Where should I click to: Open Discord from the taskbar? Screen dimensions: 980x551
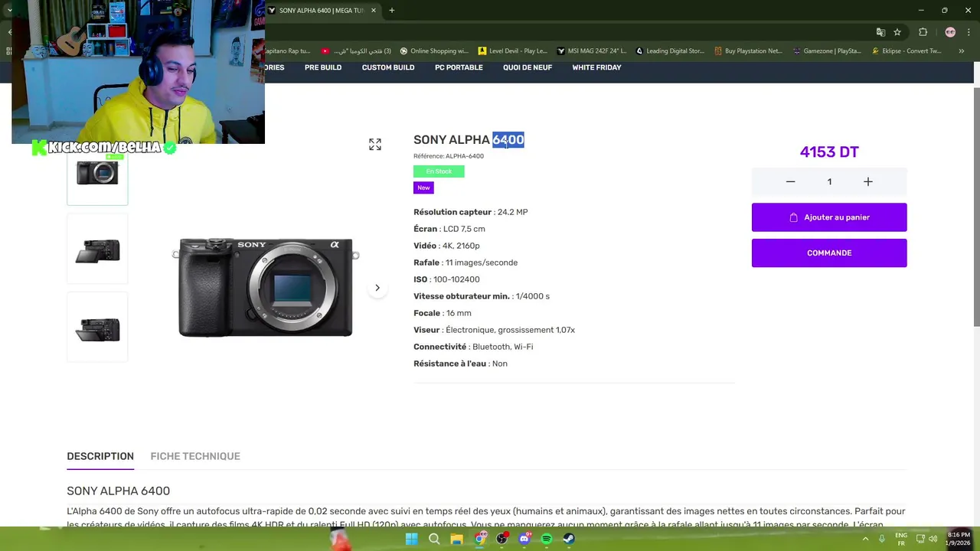pyautogui.click(x=524, y=539)
